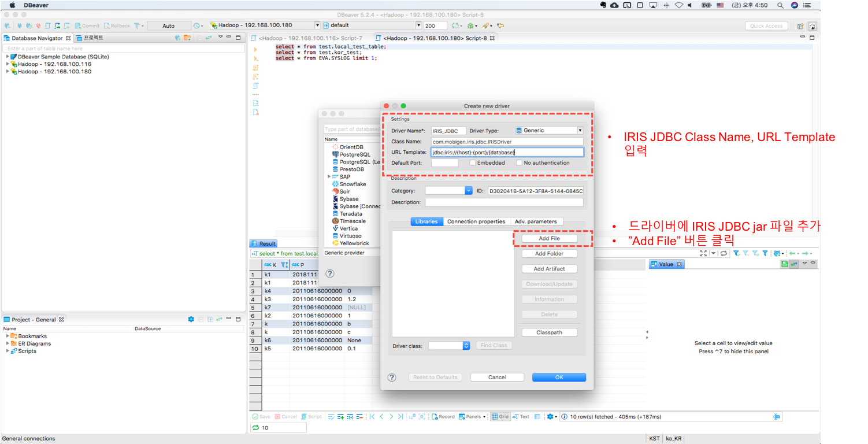Select Vertica driver entry
Screen dimensions: 868x444
pos(344,228)
